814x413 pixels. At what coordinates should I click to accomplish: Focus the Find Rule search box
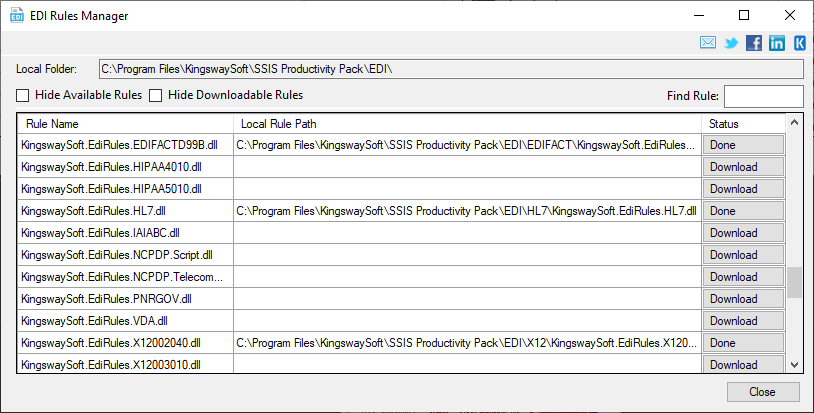point(764,96)
